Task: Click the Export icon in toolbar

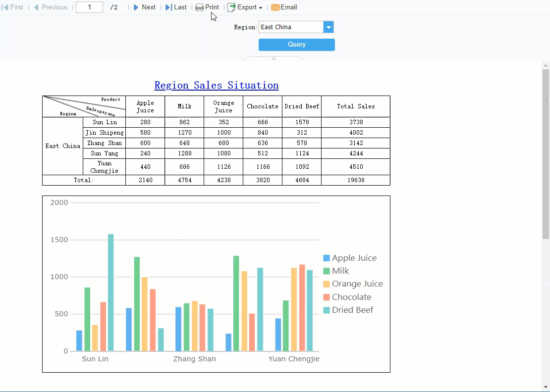Action: click(231, 7)
